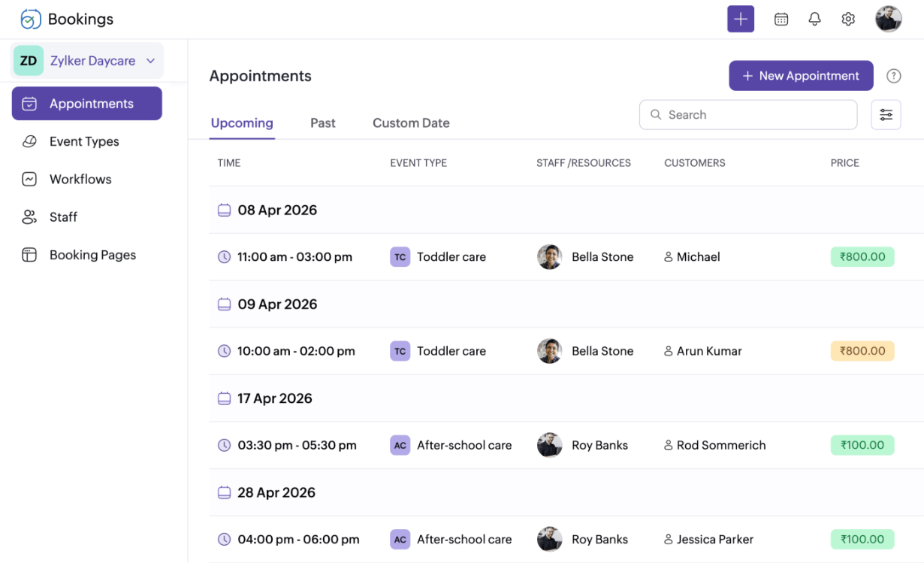Image resolution: width=924 pixels, height=563 pixels.
Task: Click the Event Types sidebar icon
Action: pyautogui.click(x=29, y=141)
